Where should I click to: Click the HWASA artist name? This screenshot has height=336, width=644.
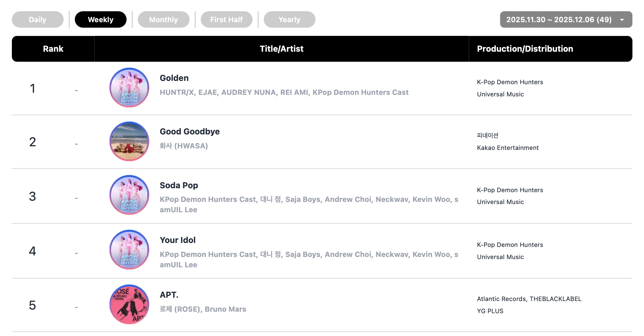point(184,146)
